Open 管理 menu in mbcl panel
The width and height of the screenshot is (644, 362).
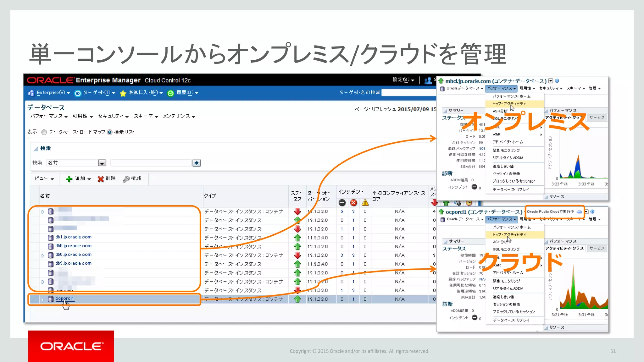[595, 88]
